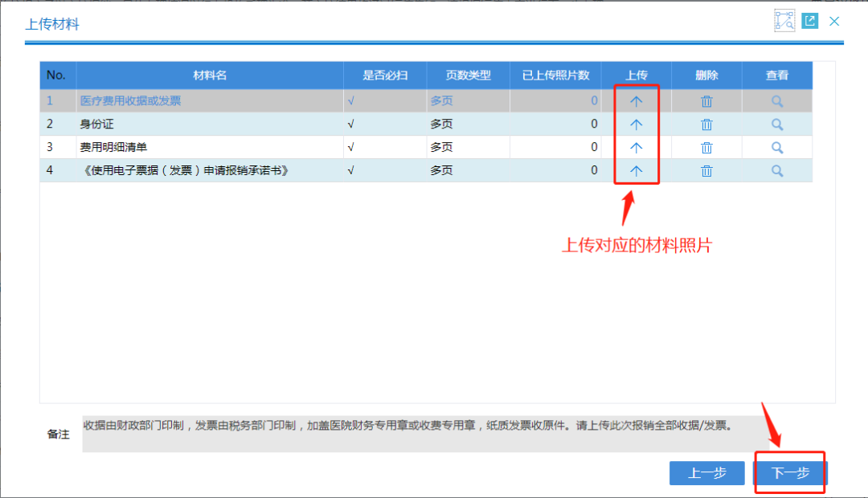This screenshot has height=498, width=868.
Task: Upload 医疗费用收据或发票 via its upload arrow
Action: coord(637,100)
